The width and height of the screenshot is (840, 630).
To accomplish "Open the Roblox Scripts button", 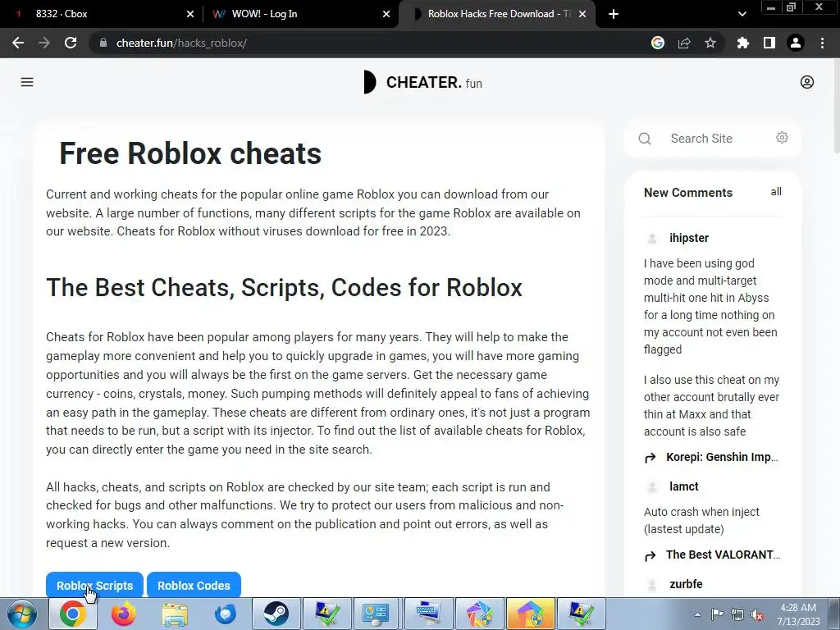I will tap(94, 585).
